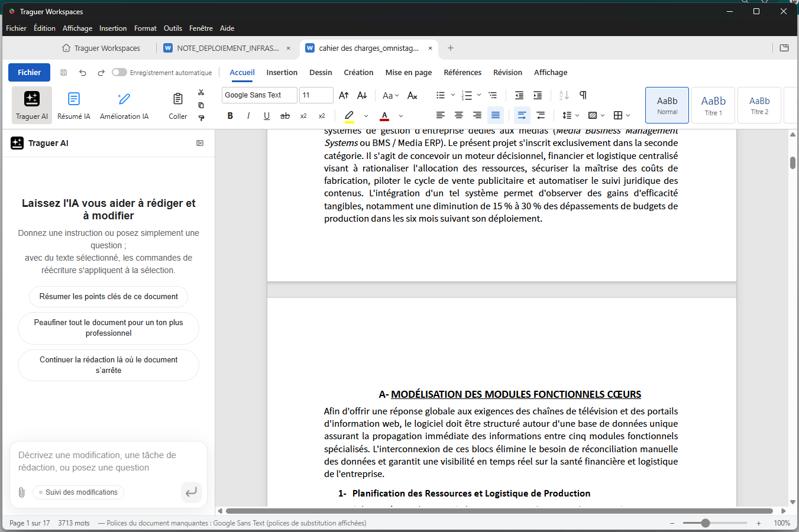Open the font size box showing 11
The width and height of the screenshot is (799, 532).
pos(316,95)
